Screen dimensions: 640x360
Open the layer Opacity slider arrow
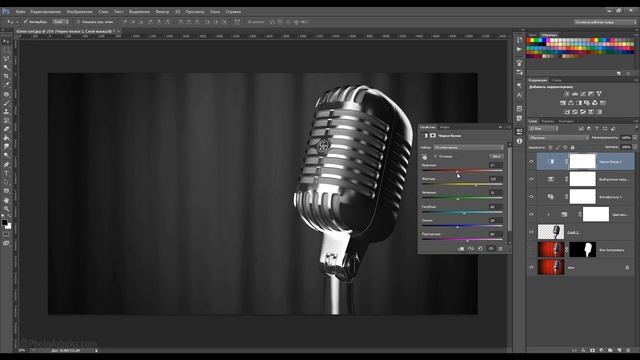click(635, 138)
